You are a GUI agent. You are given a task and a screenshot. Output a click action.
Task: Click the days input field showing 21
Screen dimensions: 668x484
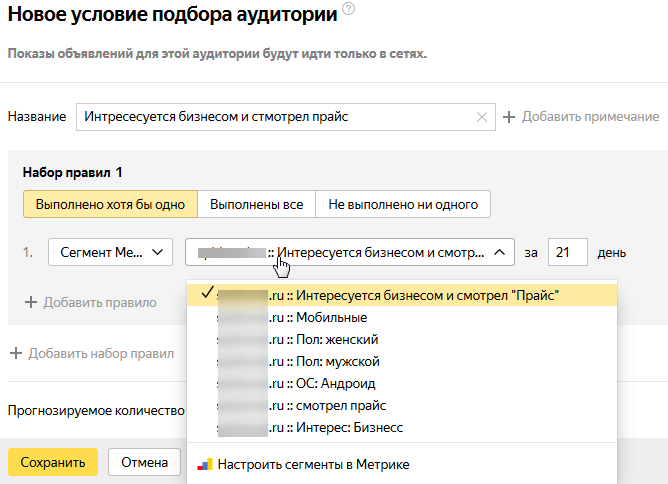pos(567,252)
